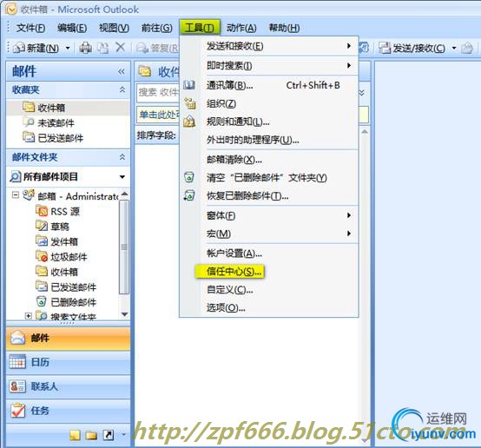Open the 新建 button dropdown arrow
Viewport: 481px width, 448px height.
(x=68, y=48)
